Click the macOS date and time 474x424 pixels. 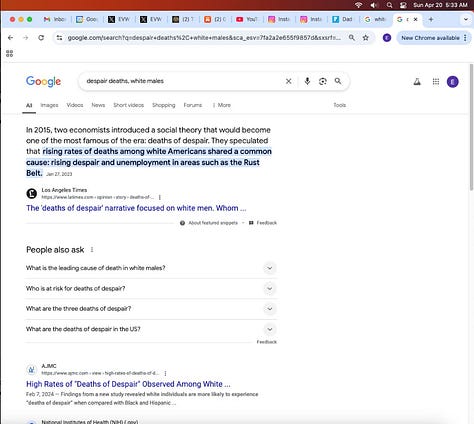(x=440, y=5)
